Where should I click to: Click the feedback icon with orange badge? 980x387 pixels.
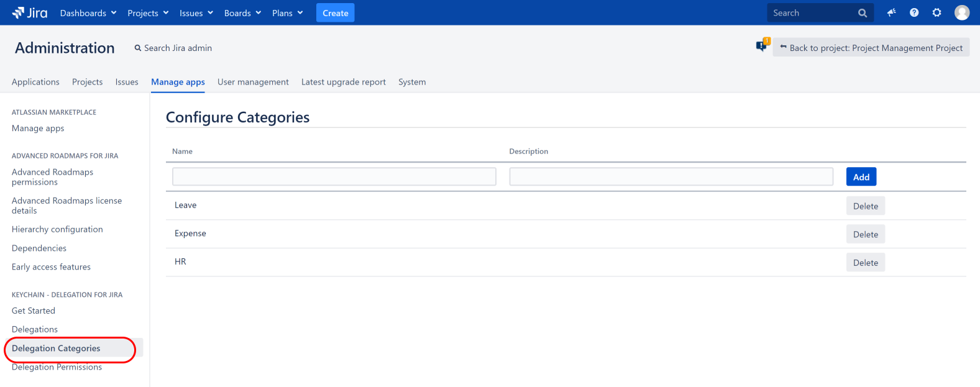762,45
